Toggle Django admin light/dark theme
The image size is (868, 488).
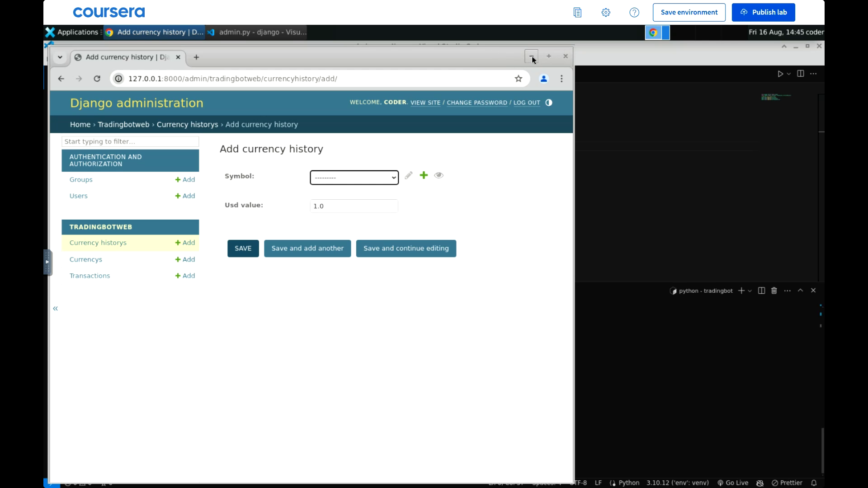549,103
